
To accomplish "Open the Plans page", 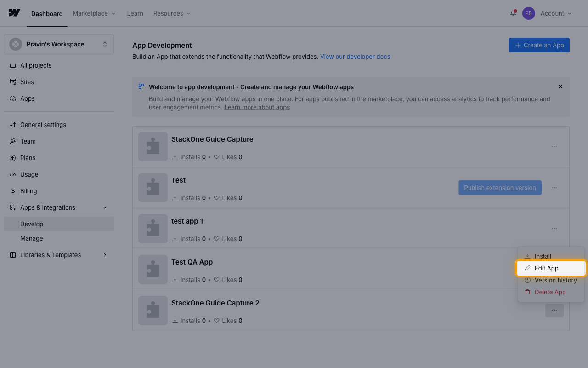I will pos(59,158).
